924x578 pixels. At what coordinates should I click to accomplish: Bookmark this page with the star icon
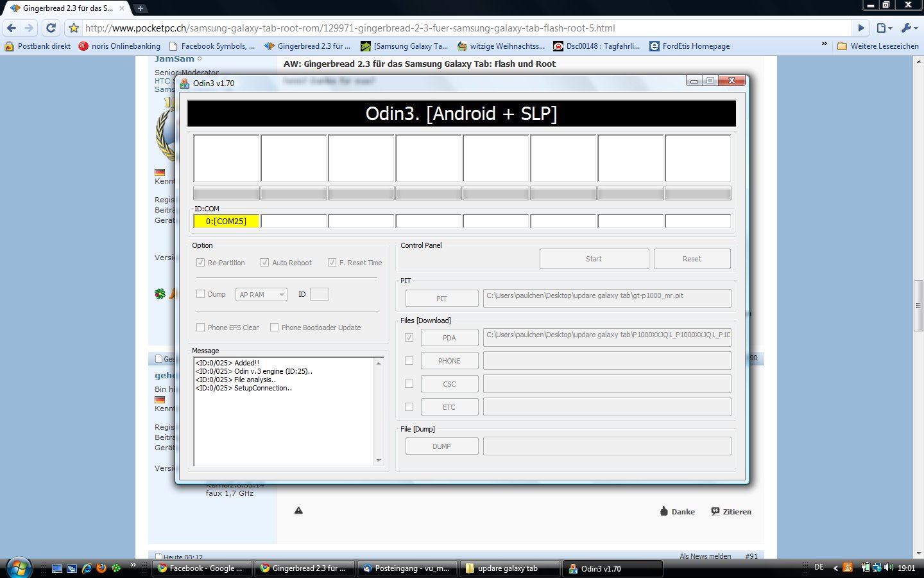(x=74, y=28)
